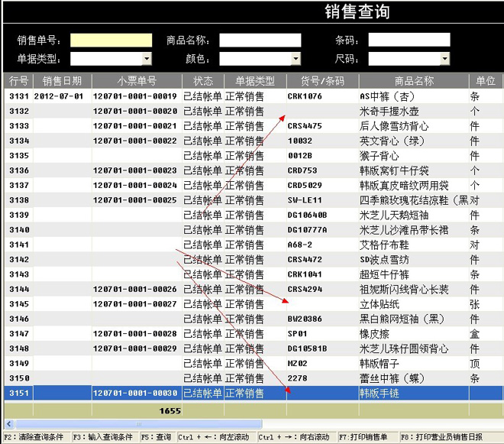The image size is (504, 444).
Task: Click the 状态 column header
Action: [203, 81]
